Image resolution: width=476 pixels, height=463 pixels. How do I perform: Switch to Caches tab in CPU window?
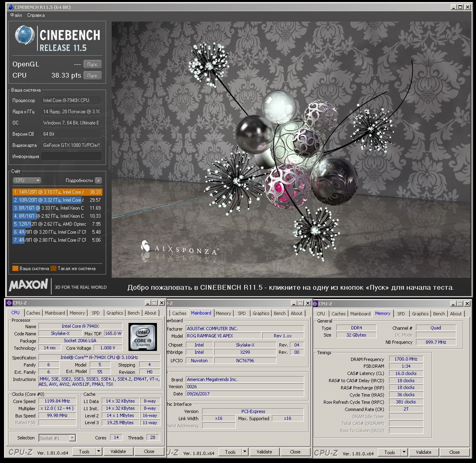pyautogui.click(x=33, y=313)
